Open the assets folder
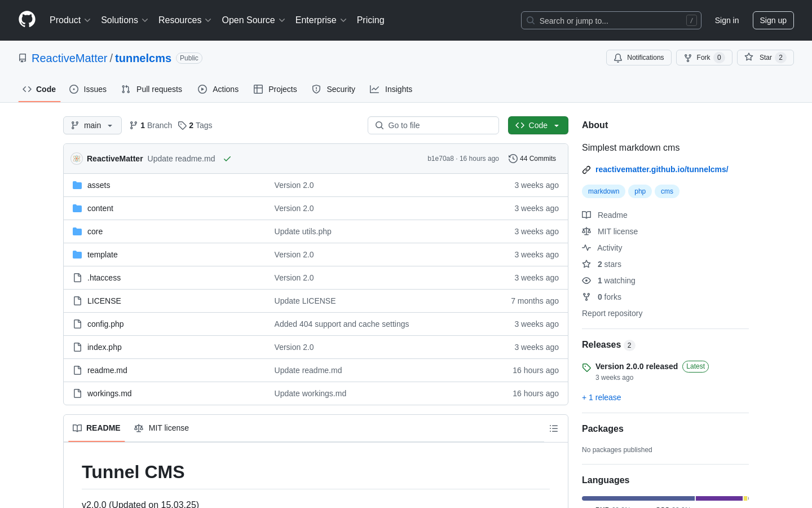Screen dimensions: 812x508 click(99, 185)
